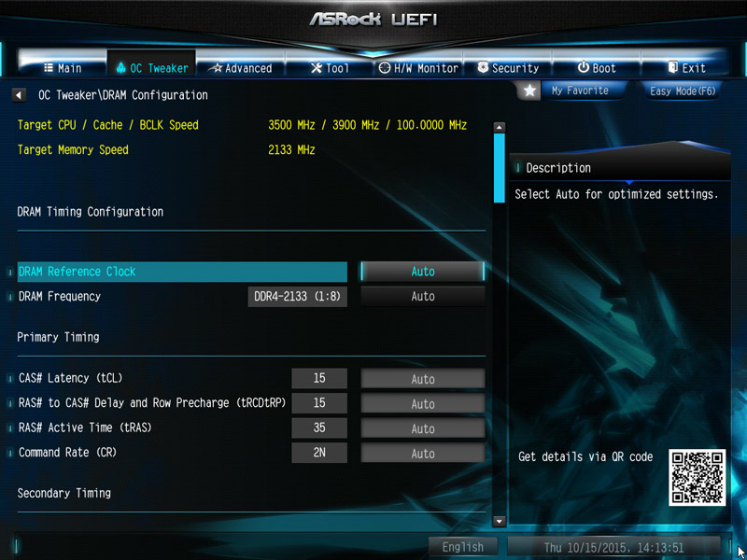Select the tRCDtRP Auto value field
Viewport: 747px width, 560px height.
pos(423,404)
